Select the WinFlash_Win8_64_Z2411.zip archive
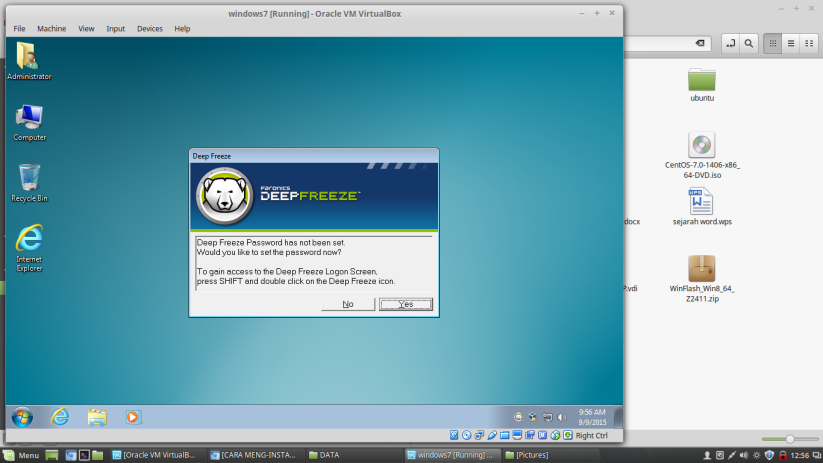Image resolution: width=823 pixels, height=463 pixels. pyautogui.click(x=702, y=279)
